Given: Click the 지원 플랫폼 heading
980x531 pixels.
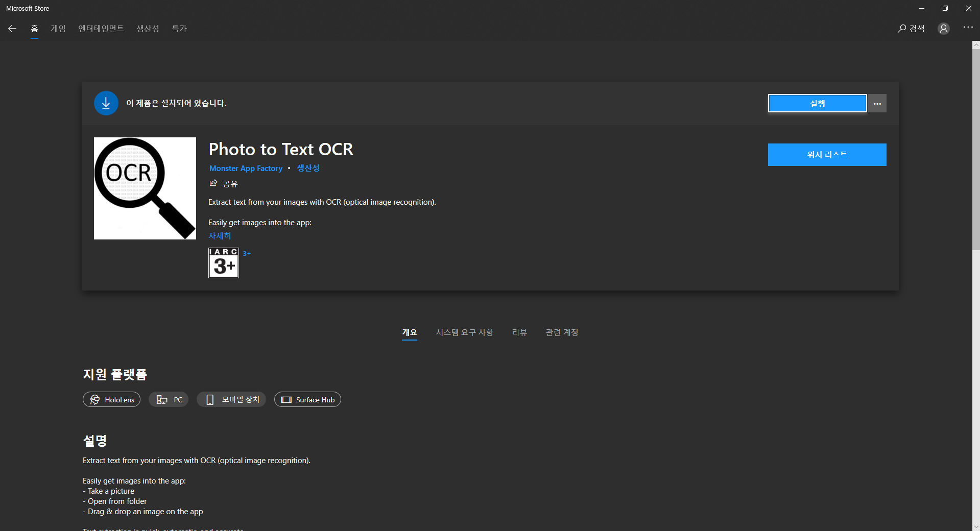Looking at the screenshot, I should coord(115,374).
